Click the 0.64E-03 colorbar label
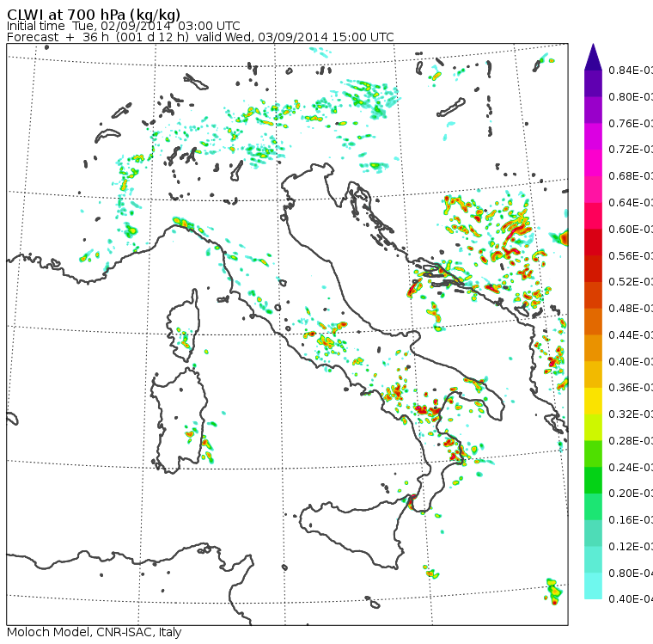The image size is (653, 644). (x=631, y=202)
